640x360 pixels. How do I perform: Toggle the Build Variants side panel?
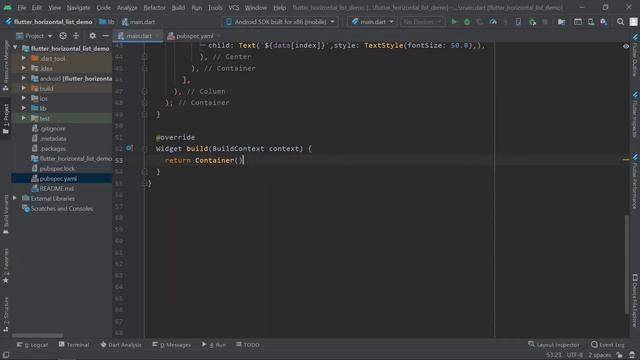click(x=6, y=214)
